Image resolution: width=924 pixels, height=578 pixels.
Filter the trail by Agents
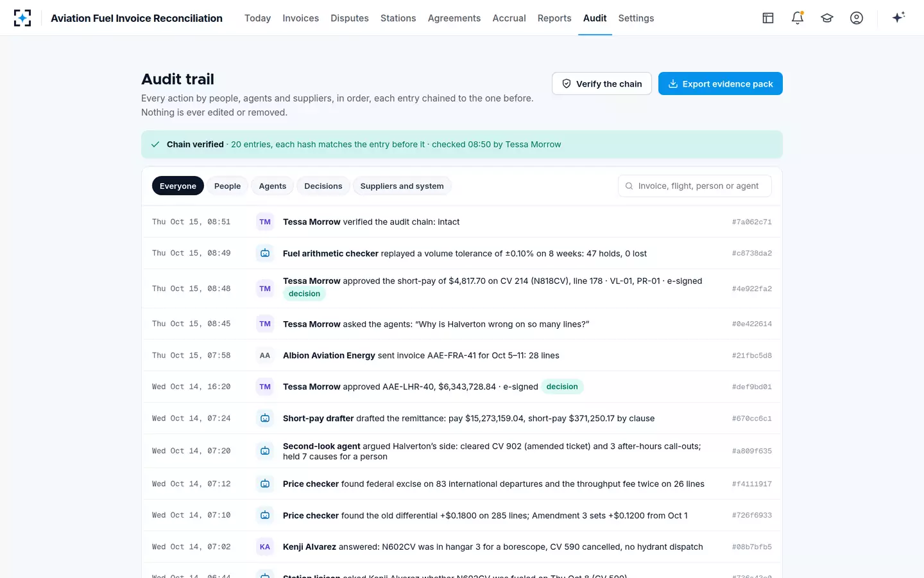click(x=273, y=186)
